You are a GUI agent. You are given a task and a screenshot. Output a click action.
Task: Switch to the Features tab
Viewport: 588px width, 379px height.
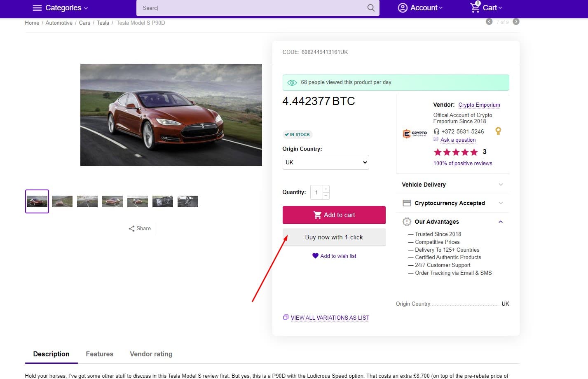(x=99, y=354)
